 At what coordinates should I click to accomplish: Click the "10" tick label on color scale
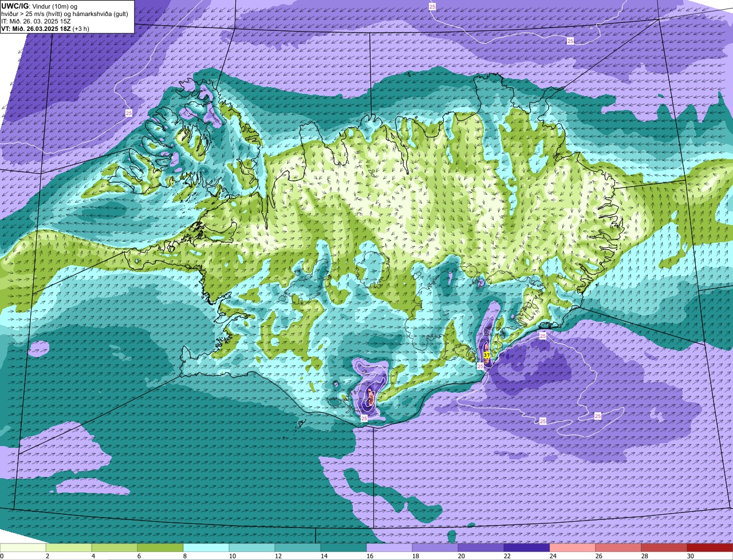[x=232, y=556]
